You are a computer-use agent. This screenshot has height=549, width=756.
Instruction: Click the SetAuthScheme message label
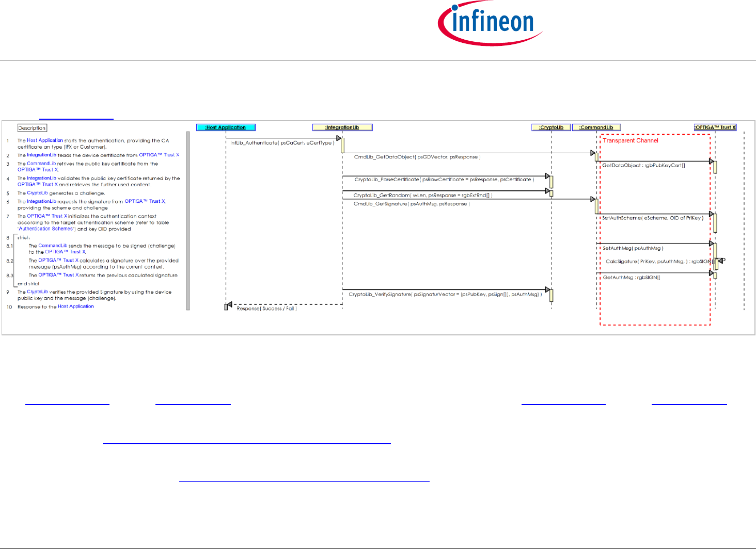pyautogui.click(x=653, y=218)
